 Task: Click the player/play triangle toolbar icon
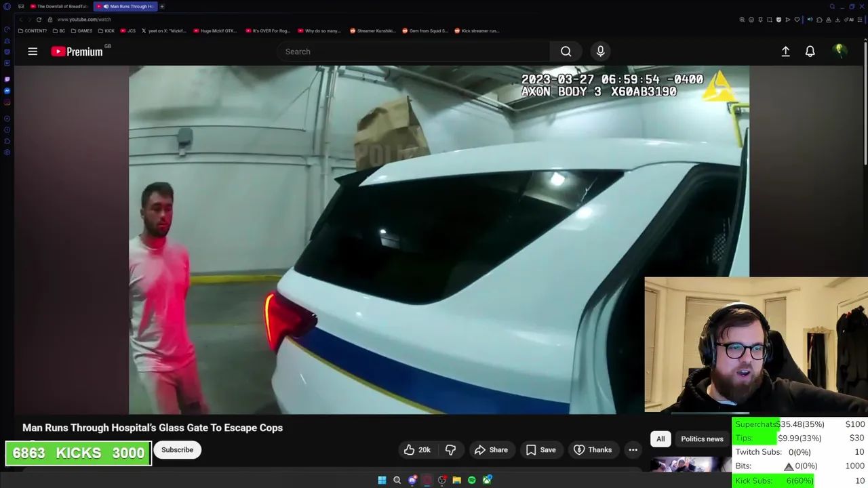[788, 20]
